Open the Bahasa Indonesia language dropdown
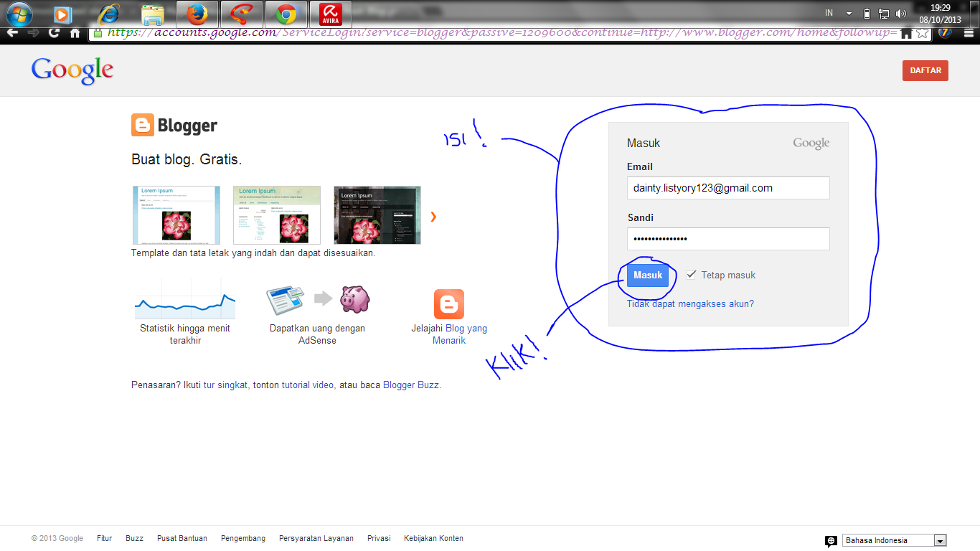Image resolution: width=980 pixels, height=551 pixels. (x=895, y=541)
